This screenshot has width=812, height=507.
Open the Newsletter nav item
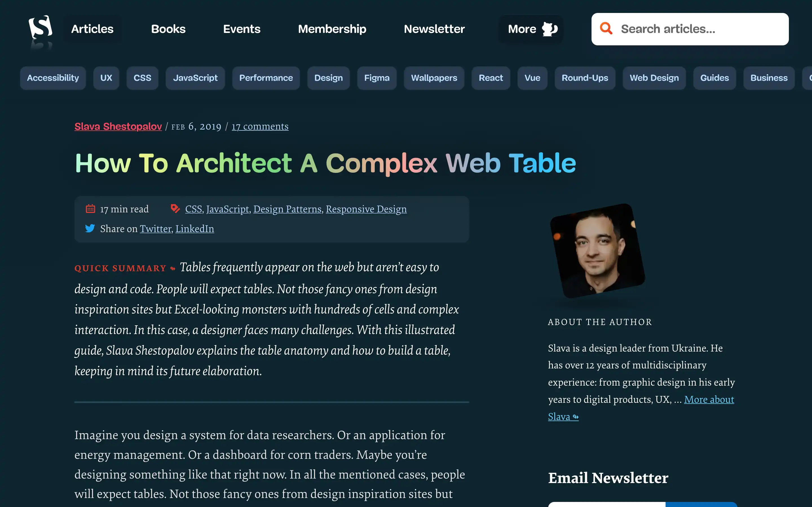[434, 29]
